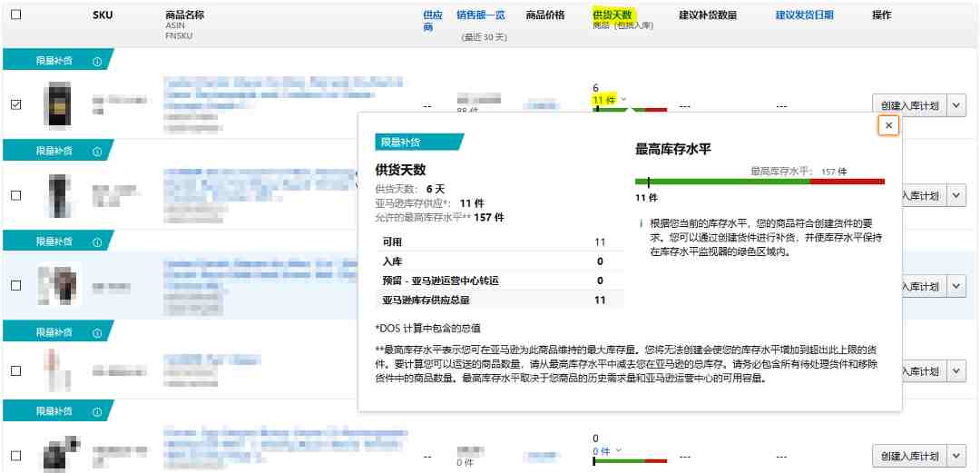Expand the 0 件 chevron in last row

(619, 450)
